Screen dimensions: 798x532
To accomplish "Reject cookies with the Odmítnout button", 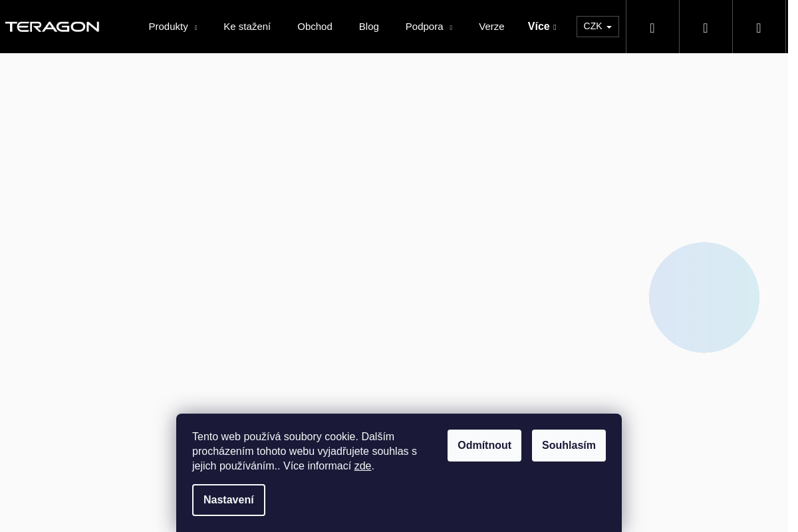I will (484, 446).
